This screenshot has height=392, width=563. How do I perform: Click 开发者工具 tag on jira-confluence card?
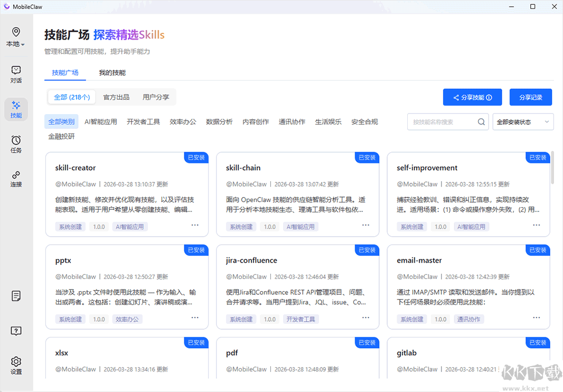[301, 319]
